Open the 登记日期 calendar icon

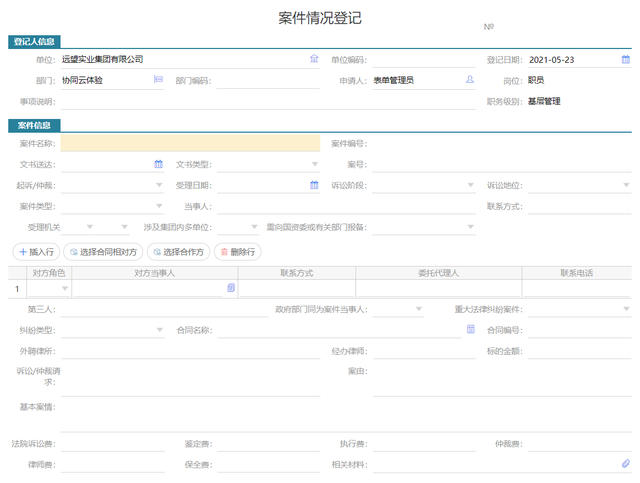pyautogui.click(x=625, y=59)
